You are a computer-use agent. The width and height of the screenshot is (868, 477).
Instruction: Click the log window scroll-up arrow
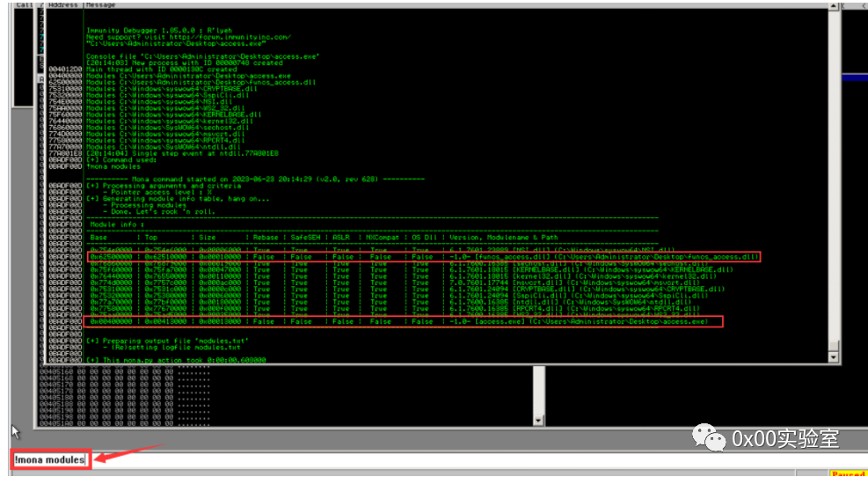tap(834, 5)
